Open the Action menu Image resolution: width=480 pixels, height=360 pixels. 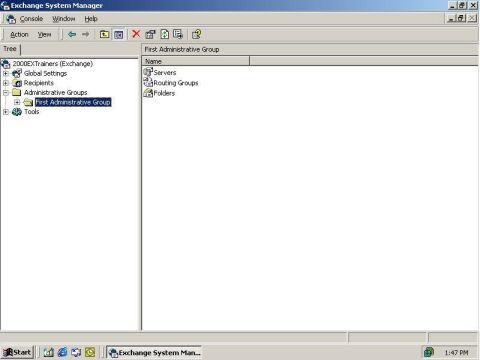click(x=19, y=34)
